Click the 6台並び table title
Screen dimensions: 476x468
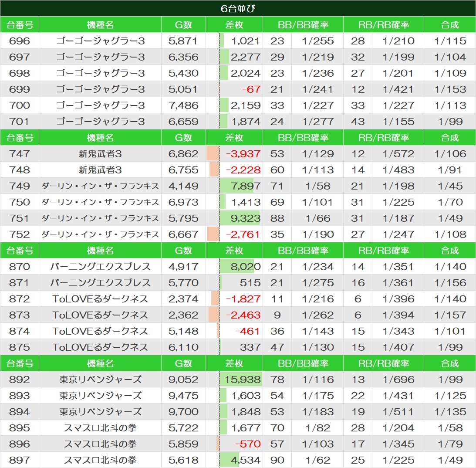click(x=238, y=9)
